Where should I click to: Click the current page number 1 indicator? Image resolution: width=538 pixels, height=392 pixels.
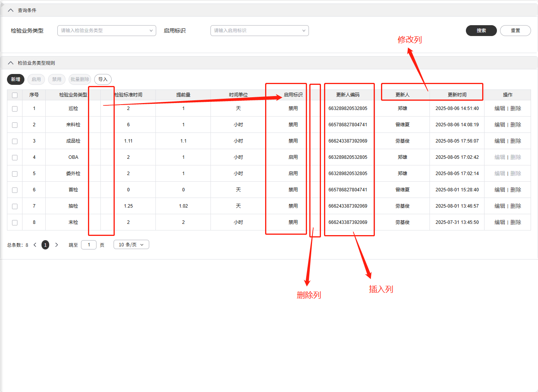tap(45, 245)
